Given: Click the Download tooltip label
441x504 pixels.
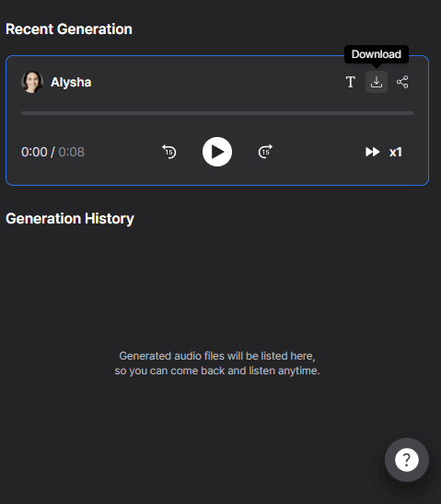Looking at the screenshot, I should click(377, 54).
